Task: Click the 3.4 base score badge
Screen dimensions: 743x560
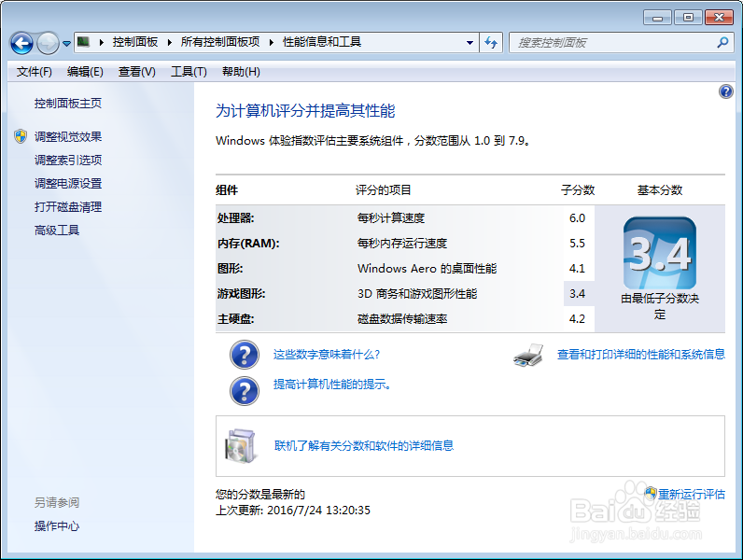Action: pyautogui.click(x=660, y=253)
